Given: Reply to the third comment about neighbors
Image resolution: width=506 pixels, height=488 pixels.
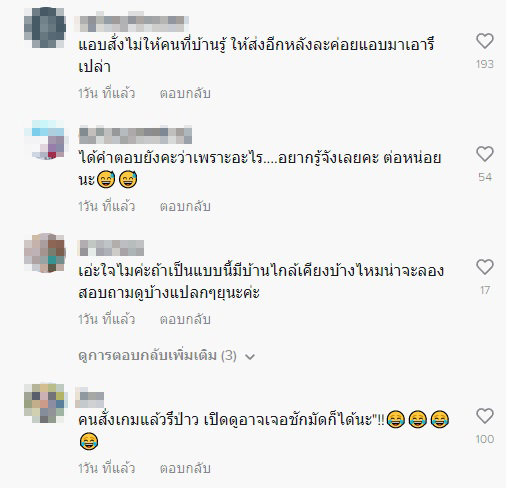Looking at the screenshot, I should pos(185,319).
